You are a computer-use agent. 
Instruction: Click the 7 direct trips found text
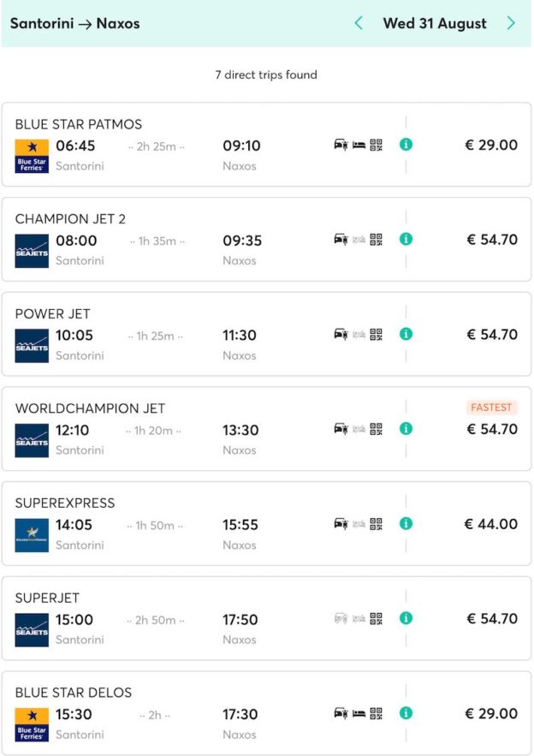[x=267, y=75]
